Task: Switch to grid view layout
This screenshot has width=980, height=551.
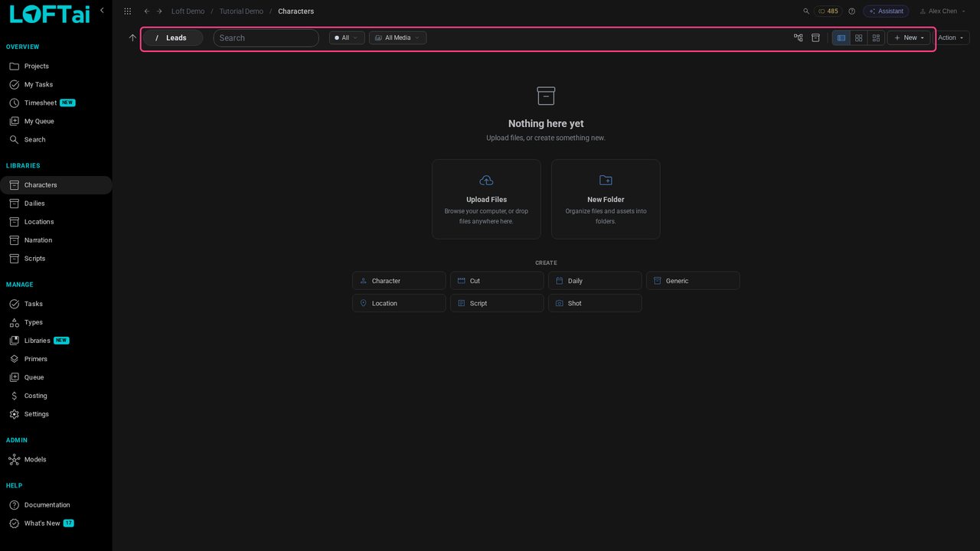Action: click(859, 37)
